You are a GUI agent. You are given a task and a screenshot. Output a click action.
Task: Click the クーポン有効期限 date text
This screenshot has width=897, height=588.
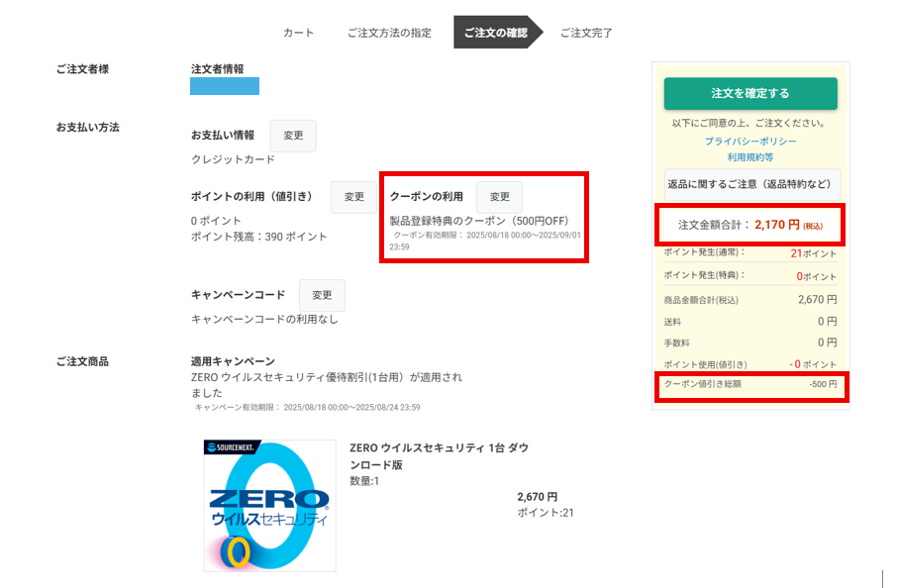click(485, 241)
